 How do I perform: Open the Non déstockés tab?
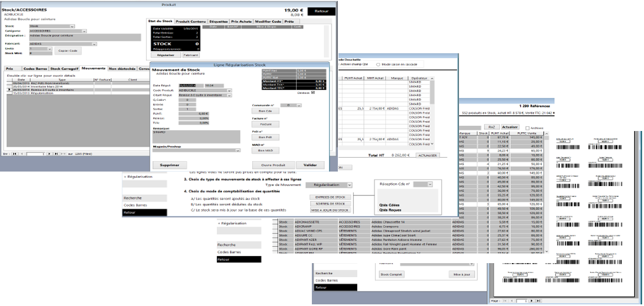pos(122,68)
